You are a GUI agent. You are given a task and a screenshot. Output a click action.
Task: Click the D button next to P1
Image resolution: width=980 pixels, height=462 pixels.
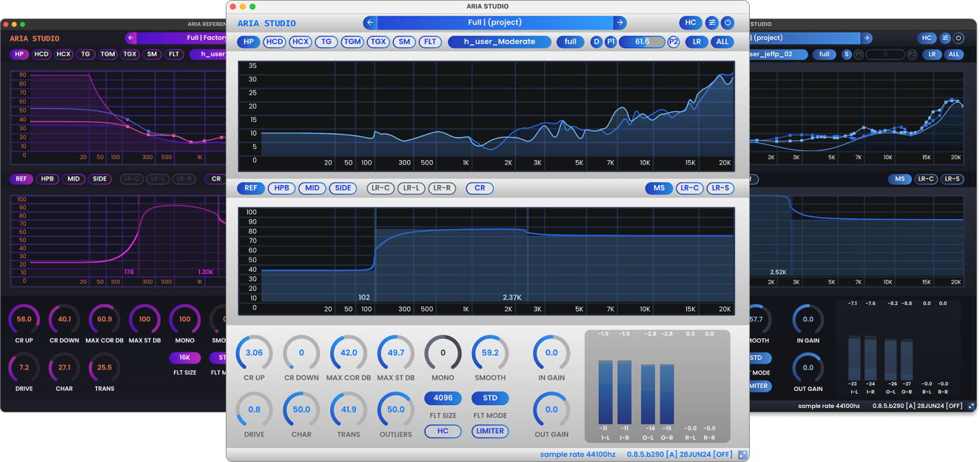tap(597, 42)
